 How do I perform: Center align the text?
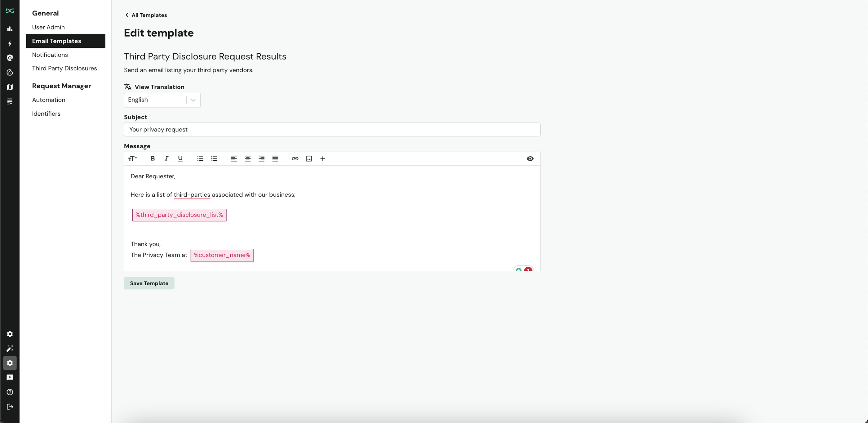(248, 158)
